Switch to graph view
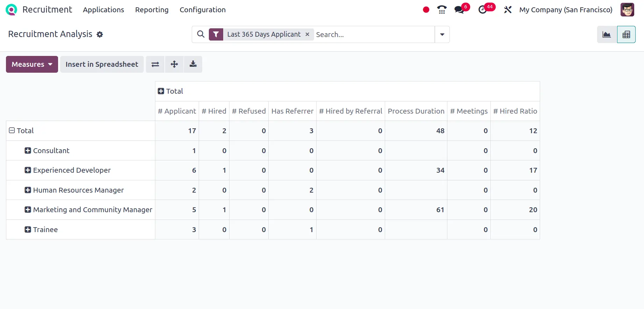Viewport: 644px width, 309px height. pos(607,35)
